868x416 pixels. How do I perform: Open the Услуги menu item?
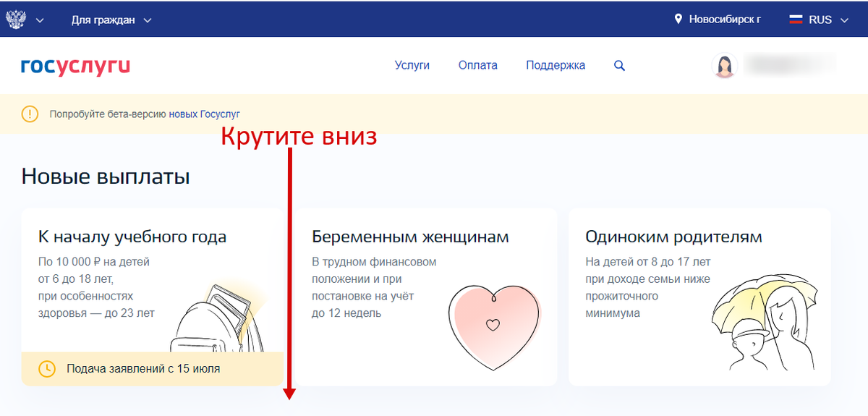tap(412, 65)
